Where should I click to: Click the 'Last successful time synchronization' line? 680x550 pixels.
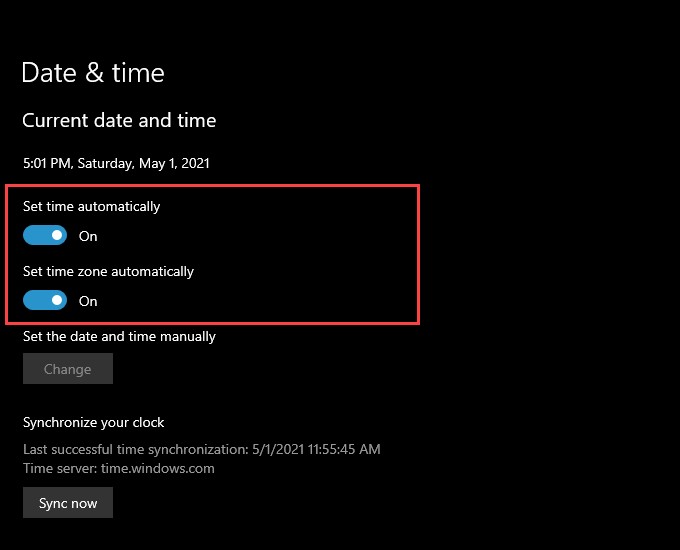(202, 449)
